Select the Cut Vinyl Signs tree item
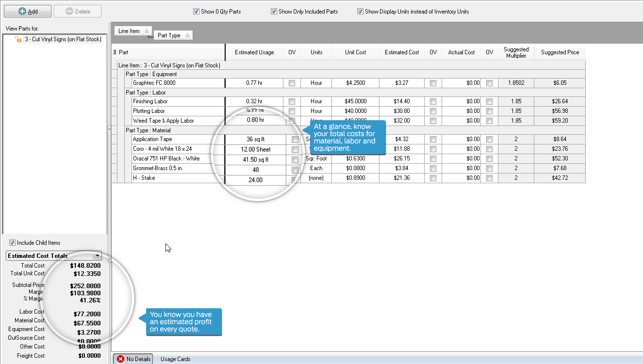 pyautogui.click(x=63, y=39)
